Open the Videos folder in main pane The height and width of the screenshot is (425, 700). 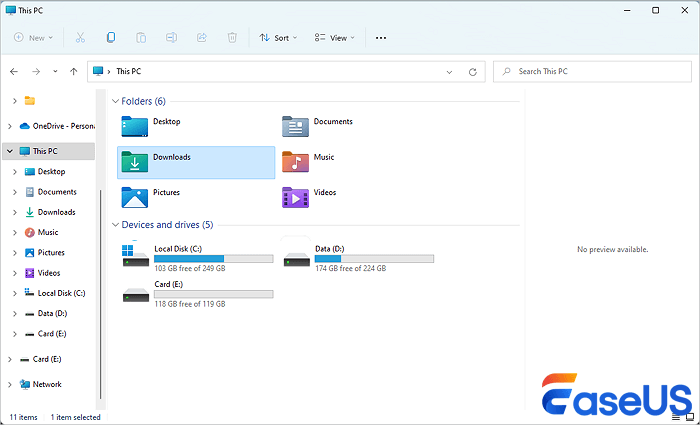click(294, 196)
